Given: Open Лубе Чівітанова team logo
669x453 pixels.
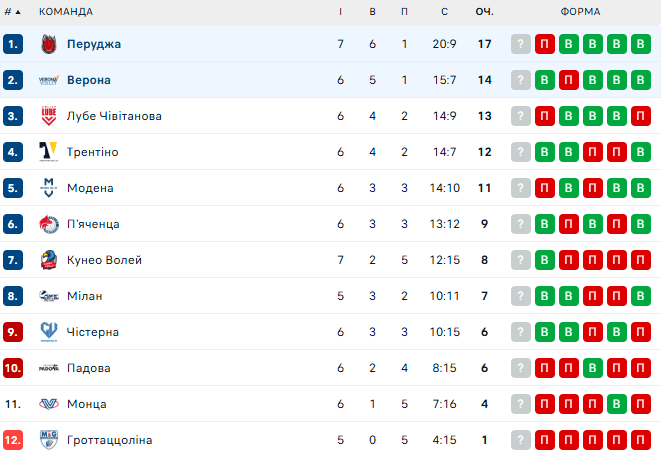Looking at the screenshot, I should click(48, 116).
